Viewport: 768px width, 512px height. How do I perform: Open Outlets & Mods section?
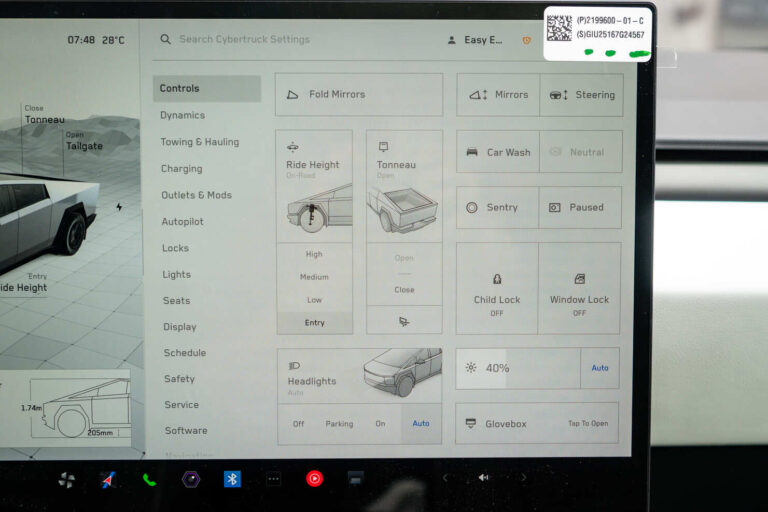tap(196, 195)
